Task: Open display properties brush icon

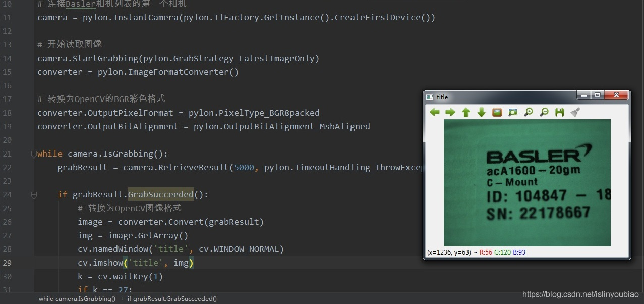Action: click(x=575, y=112)
